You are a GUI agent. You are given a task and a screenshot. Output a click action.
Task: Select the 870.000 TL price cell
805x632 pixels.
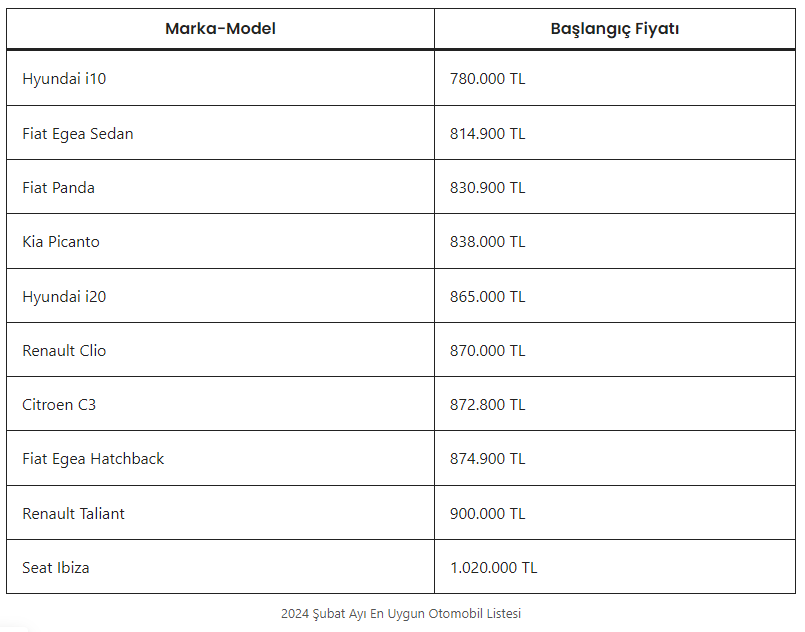487,351
